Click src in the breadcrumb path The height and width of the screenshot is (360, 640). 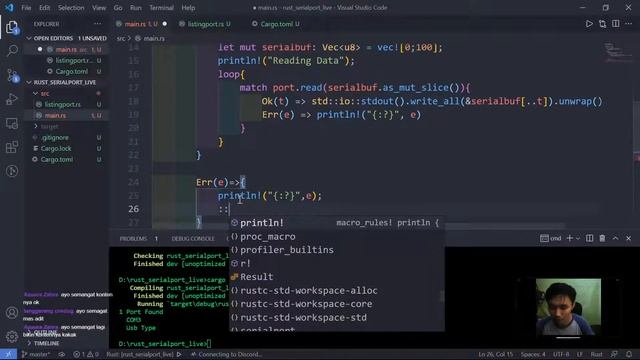coord(121,38)
